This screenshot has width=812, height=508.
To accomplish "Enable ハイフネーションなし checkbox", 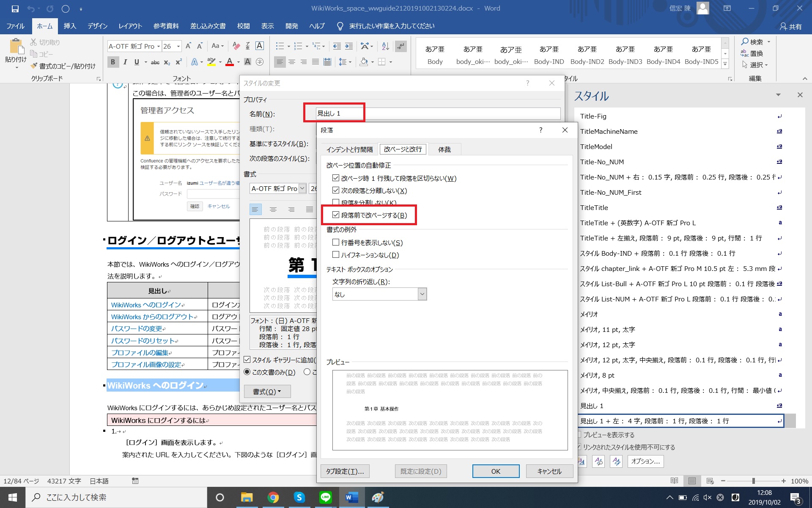I will point(336,255).
